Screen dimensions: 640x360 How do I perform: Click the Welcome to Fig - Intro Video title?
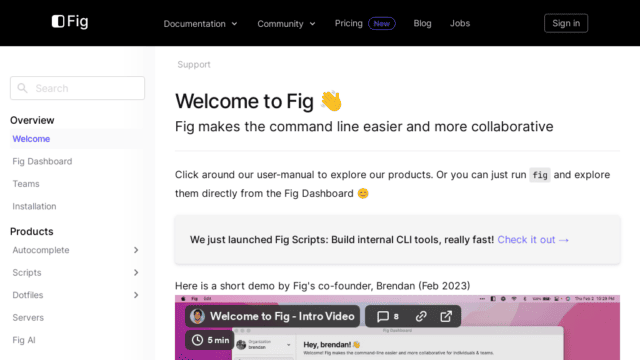pyautogui.click(x=282, y=316)
